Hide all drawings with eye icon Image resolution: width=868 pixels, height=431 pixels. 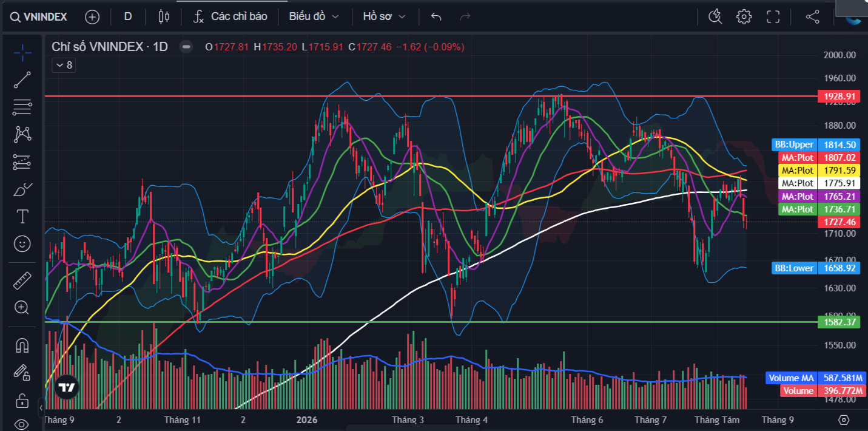coord(22,424)
